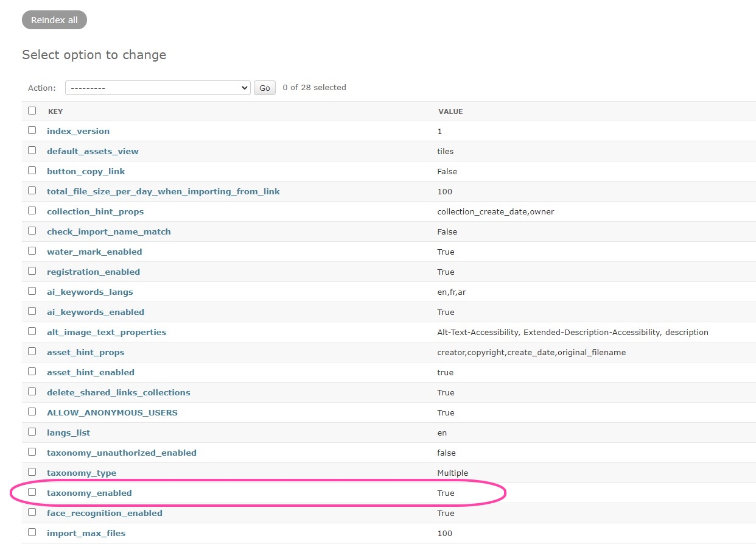
Task: Check the total_file_size_per_day_when_importing_from_link row checkbox
Action: coord(32,190)
